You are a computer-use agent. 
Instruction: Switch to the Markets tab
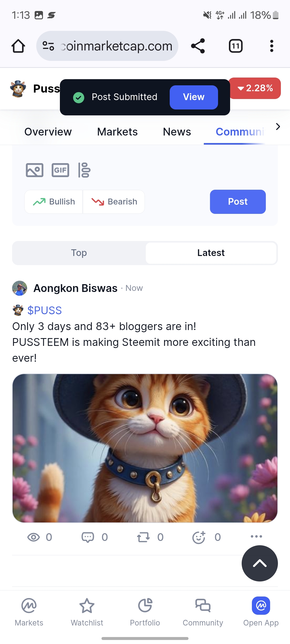tap(117, 132)
